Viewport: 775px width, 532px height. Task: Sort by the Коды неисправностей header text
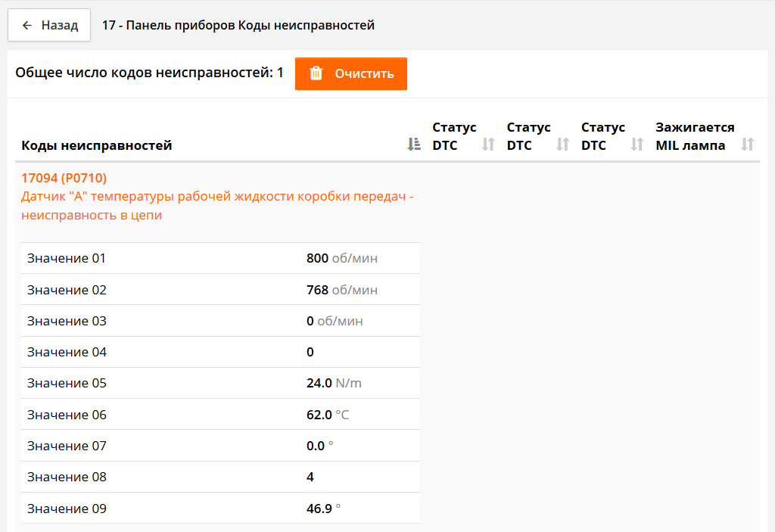click(97, 145)
